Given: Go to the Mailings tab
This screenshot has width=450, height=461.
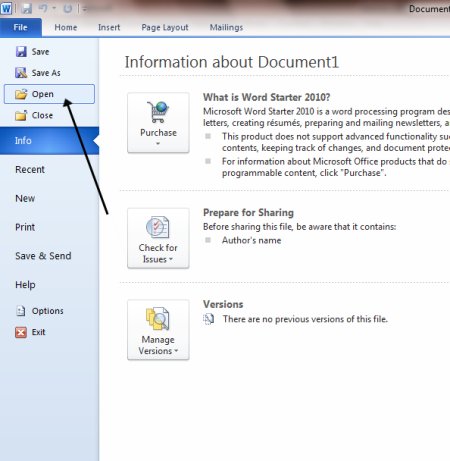Looking at the screenshot, I should coord(226,27).
